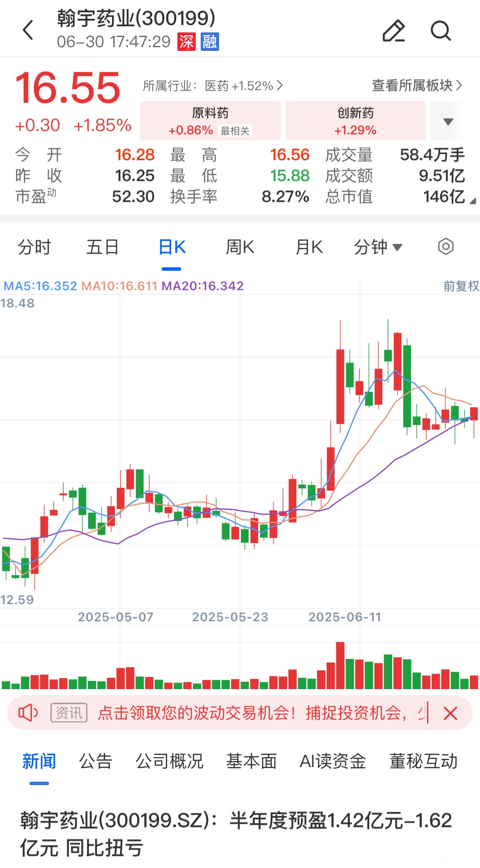Tap the 最低 value 15.88

pos(290,176)
